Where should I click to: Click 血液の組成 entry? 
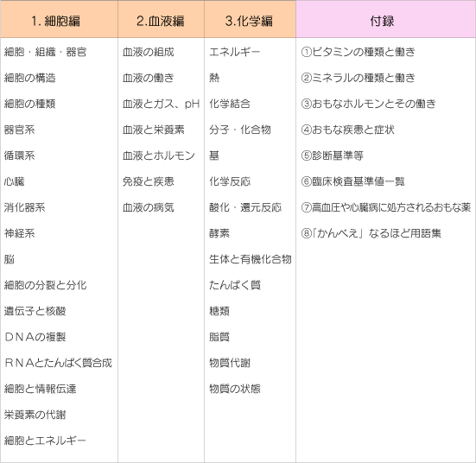click(148, 52)
